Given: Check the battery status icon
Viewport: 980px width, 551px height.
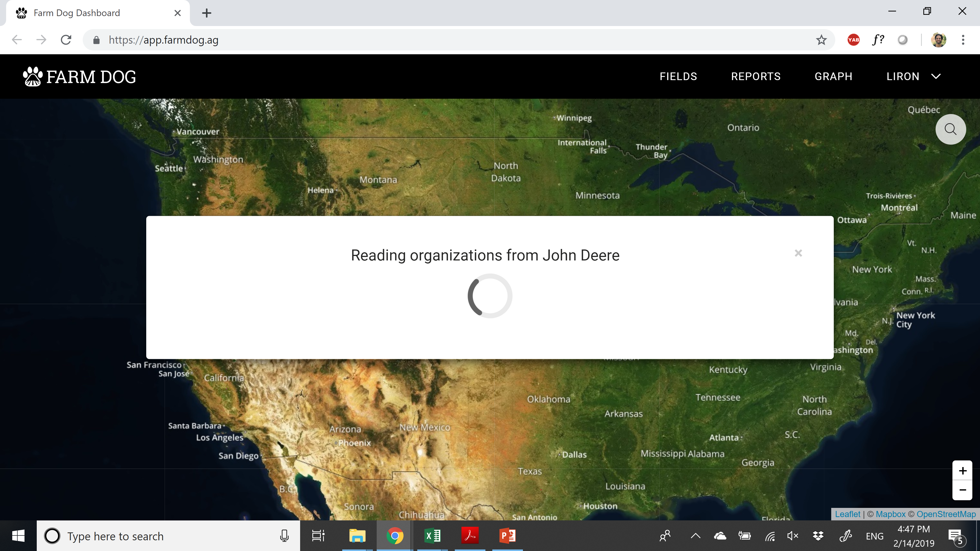Looking at the screenshot, I should pos(744,536).
